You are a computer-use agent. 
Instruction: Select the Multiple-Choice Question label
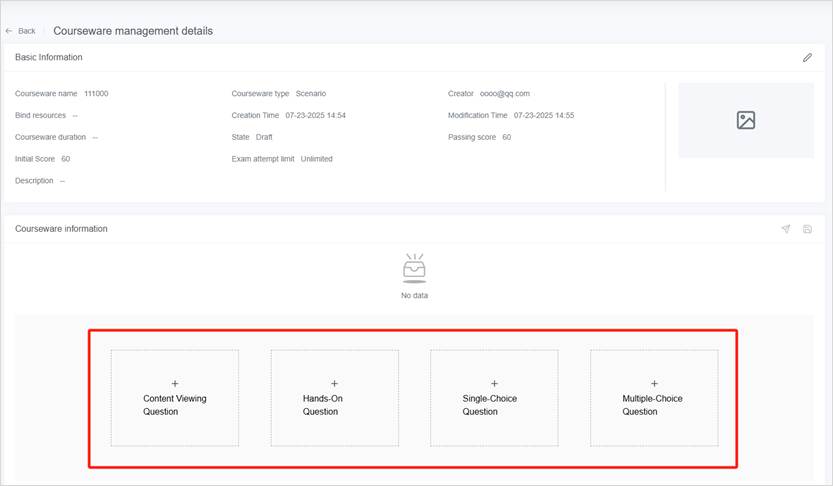coord(652,405)
